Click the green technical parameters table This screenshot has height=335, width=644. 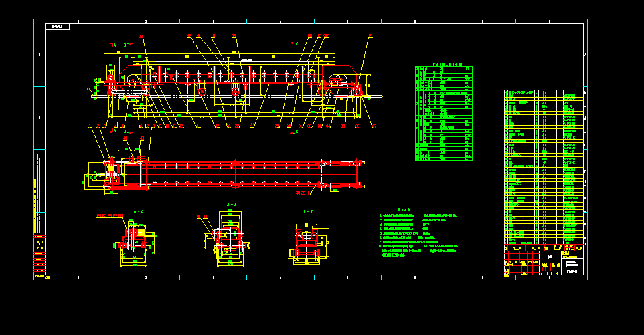tap(444, 114)
